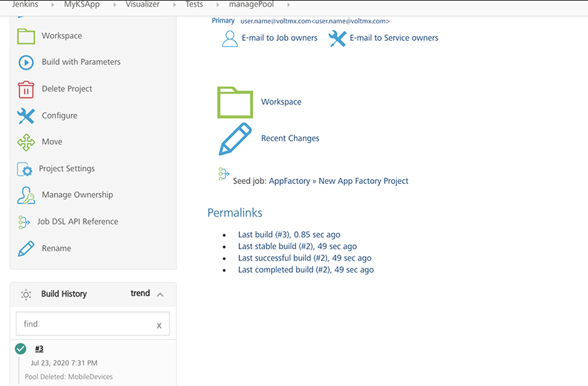Click the green Move arrows icon
The image size is (588, 386).
click(x=26, y=143)
